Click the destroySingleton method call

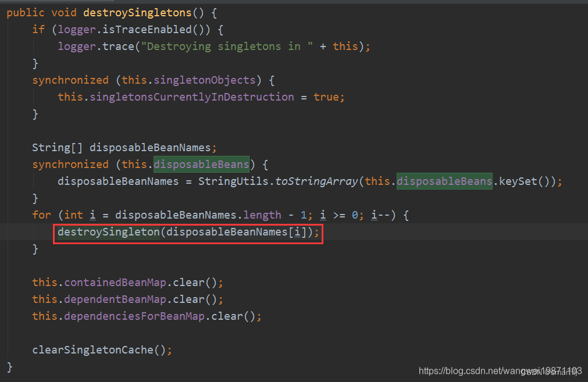(x=109, y=232)
